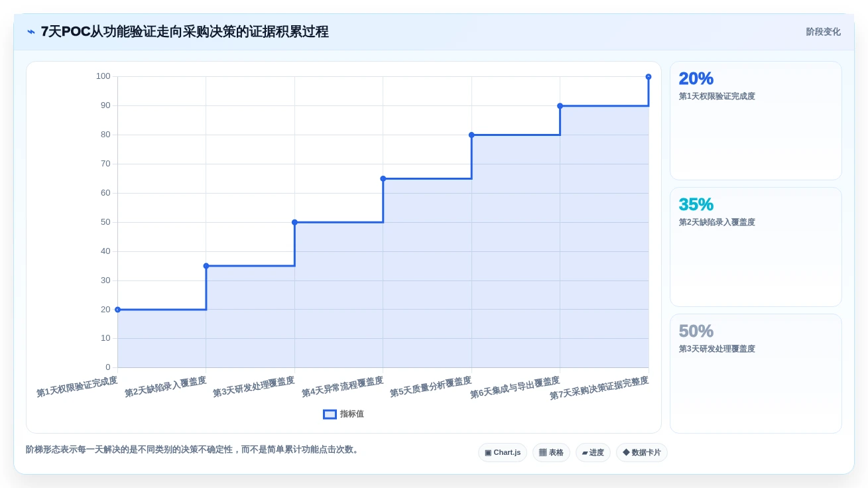The height and width of the screenshot is (488, 868).
Task: Click axis label 第7天采购决策证据完整度
Action: click(x=599, y=389)
